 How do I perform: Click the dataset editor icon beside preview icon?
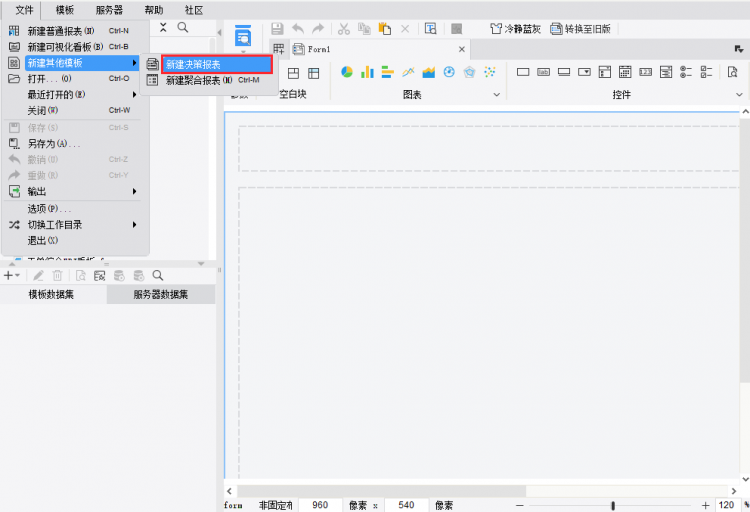tap(99, 275)
